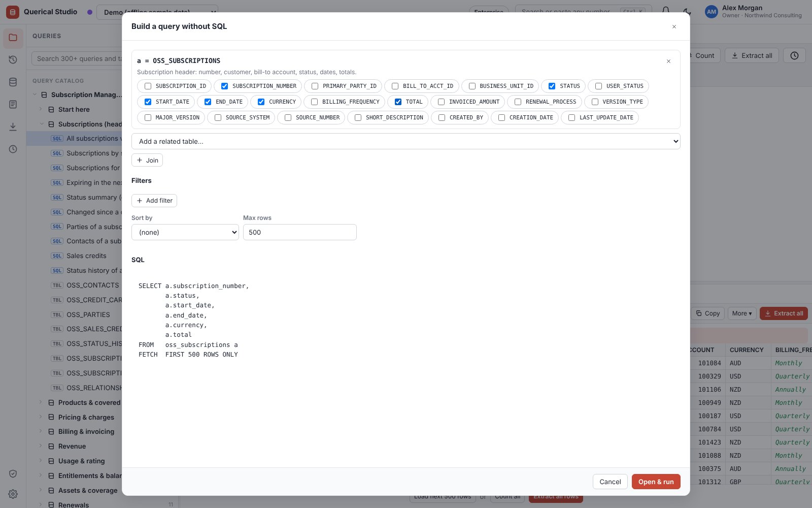The width and height of the screenshot is (812, 508).
Task: Open the database sidebar icon
Action: pyautogui.click(x=13, y=82)
